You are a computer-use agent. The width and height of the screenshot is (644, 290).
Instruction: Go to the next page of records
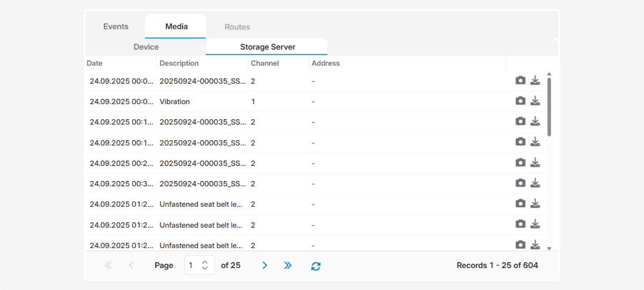(x=265, y=265)
